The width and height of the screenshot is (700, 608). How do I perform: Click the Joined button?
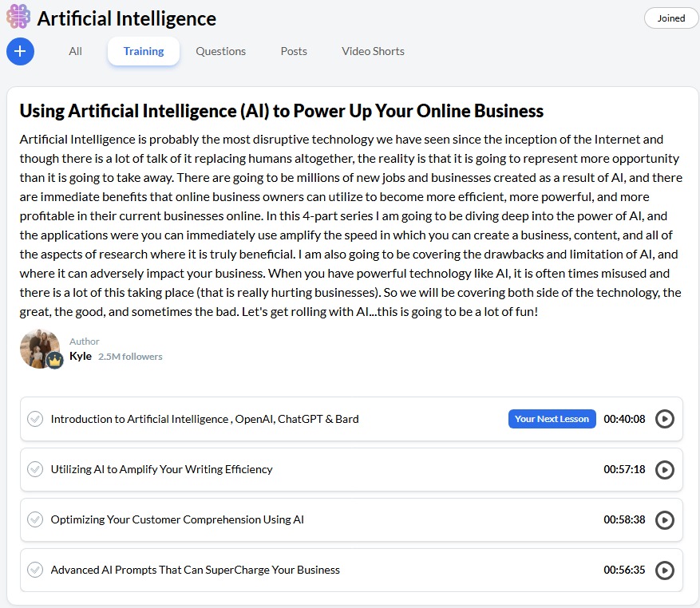click(670, 18)
